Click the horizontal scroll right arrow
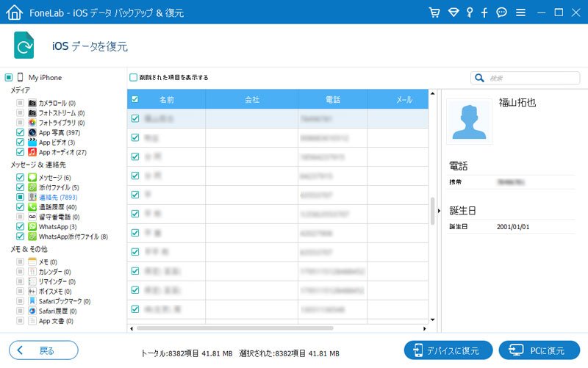The height and width of the screenshot is (368, 588). coord(425,328)
